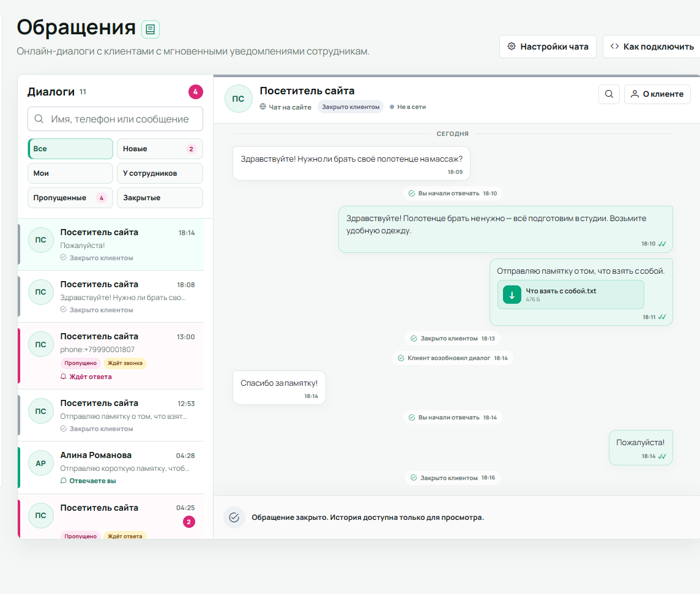Click the "Вы начали отвечать 18:10" system note

[x=453, y=194]
